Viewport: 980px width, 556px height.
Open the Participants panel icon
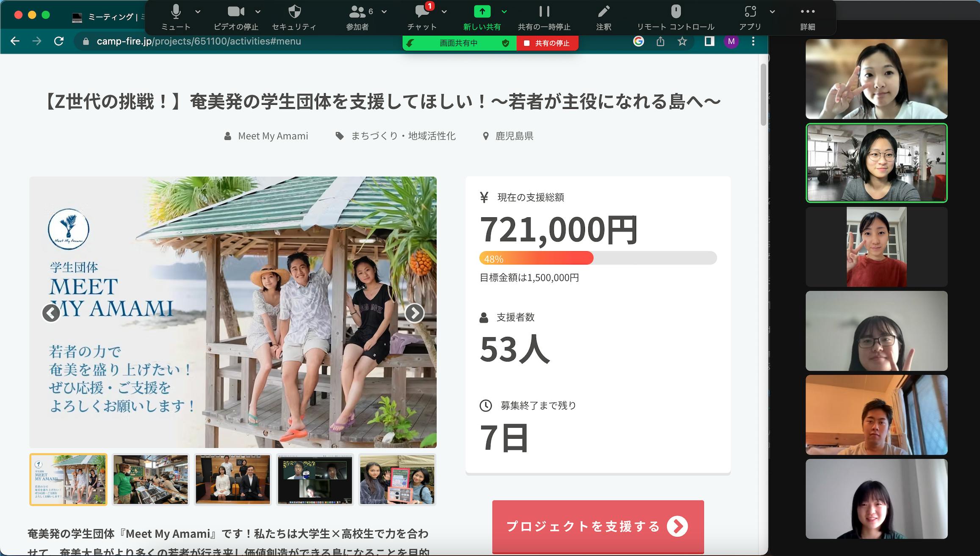pyautogui.click(x=357, y=12)
